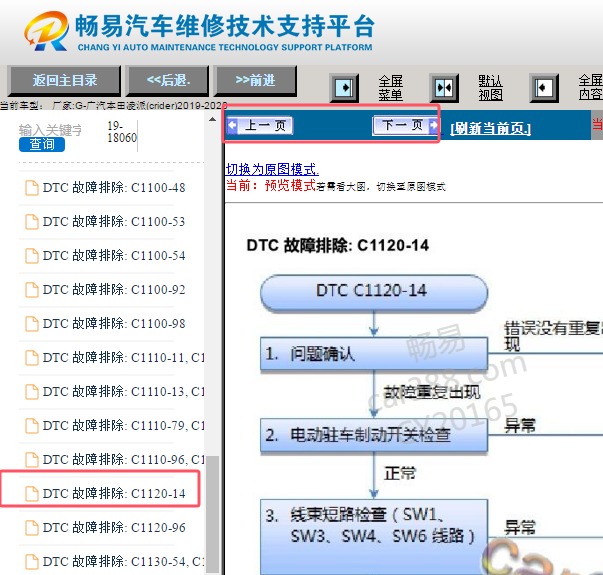Open DTC 故障排除: C1110-11 entry
Viewport: 603px width, 575px height.
click(x=123, y=358)
